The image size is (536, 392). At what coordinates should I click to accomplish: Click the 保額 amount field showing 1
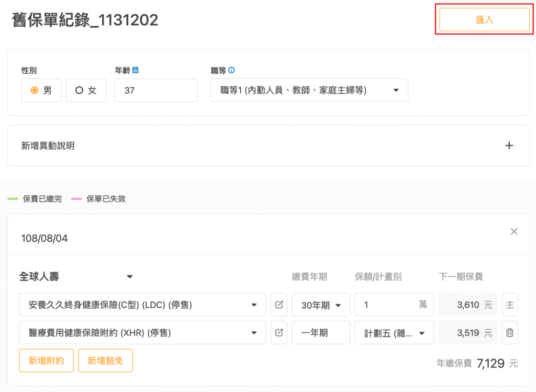[387, 305]
